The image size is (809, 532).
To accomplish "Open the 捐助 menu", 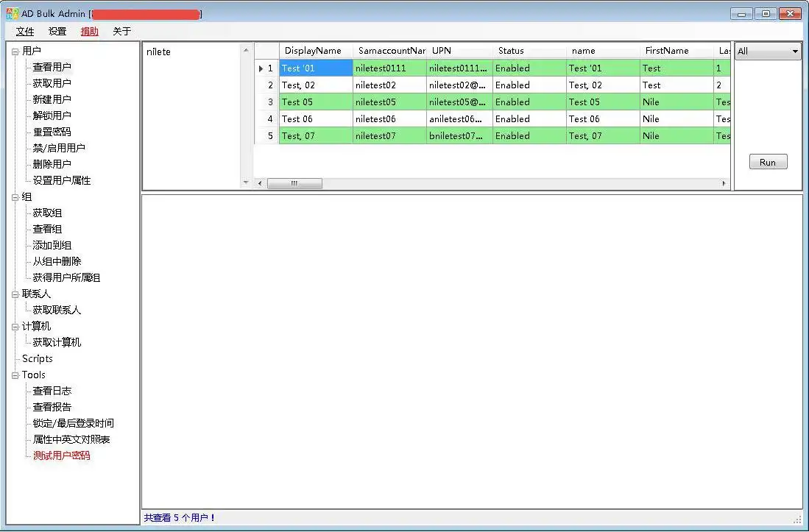I will (89, 32).
